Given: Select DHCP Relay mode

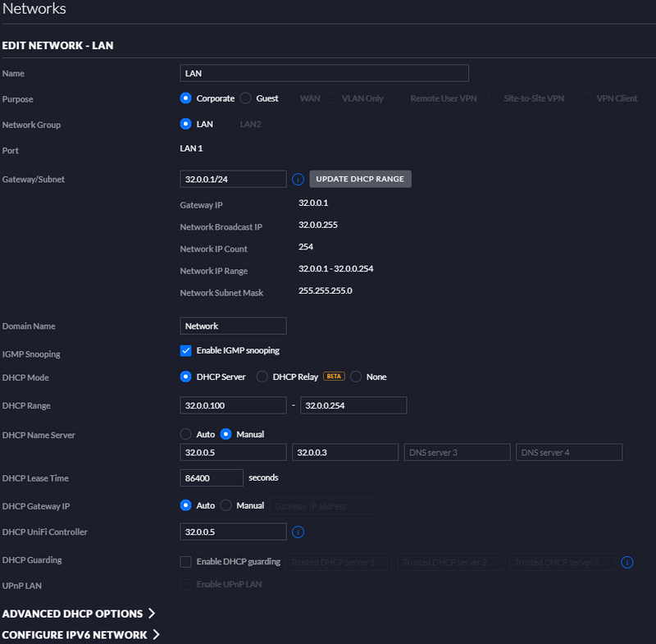Looking at the screenshot, I should coord(262,377).
